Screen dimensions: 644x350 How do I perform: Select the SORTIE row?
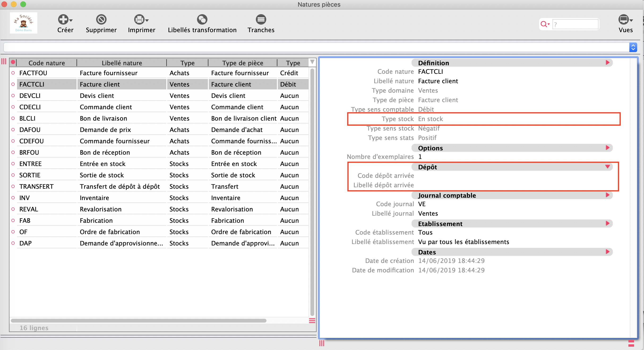163,175
